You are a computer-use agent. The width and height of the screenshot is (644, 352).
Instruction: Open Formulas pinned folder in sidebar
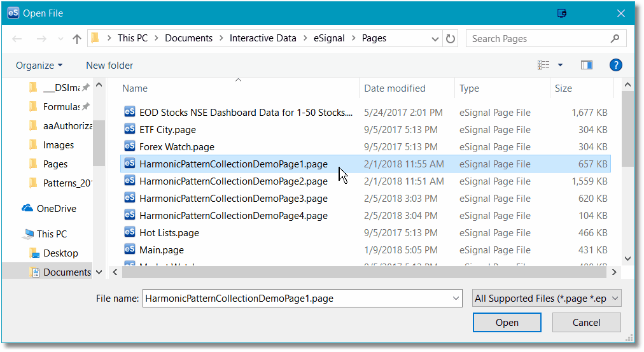pos(61,107)
